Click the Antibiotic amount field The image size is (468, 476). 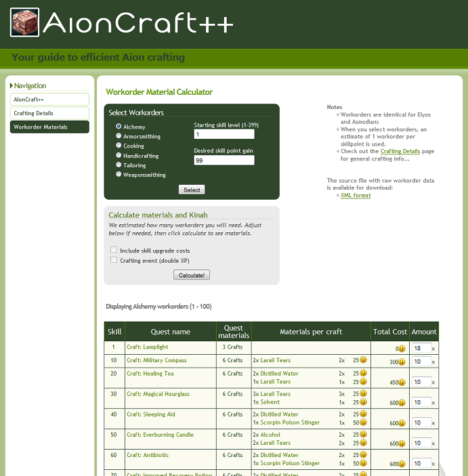pos(422,463)
